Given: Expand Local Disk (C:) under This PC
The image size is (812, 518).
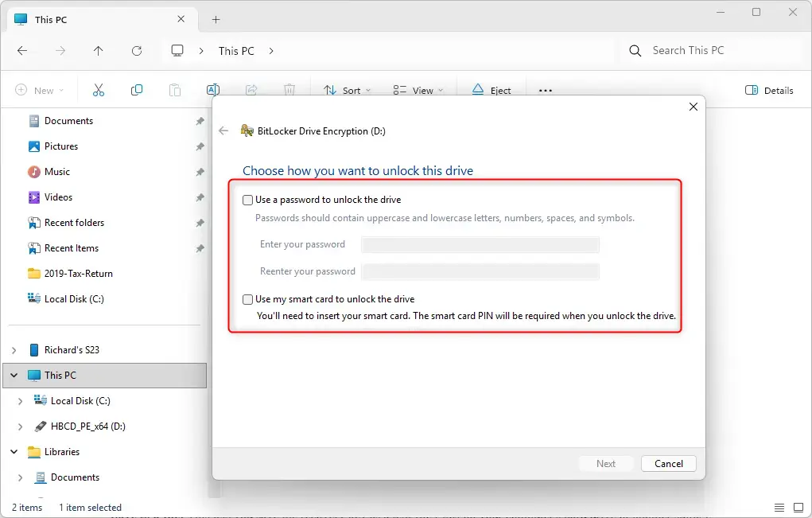Looking at the screenshot, I should click(x=20, y=401).
